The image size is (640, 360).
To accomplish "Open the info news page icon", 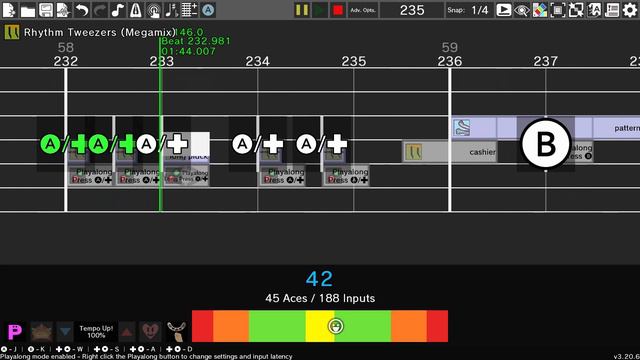I will point(612,10).
